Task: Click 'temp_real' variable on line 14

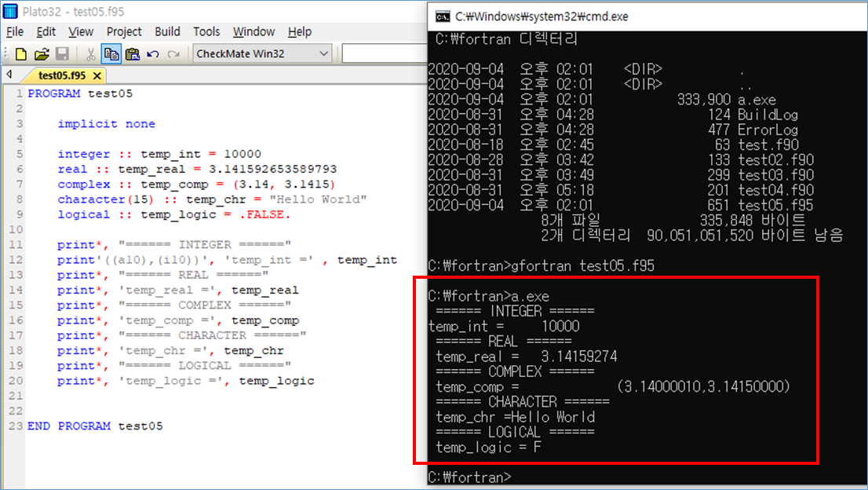Action: tap(264, 290)
